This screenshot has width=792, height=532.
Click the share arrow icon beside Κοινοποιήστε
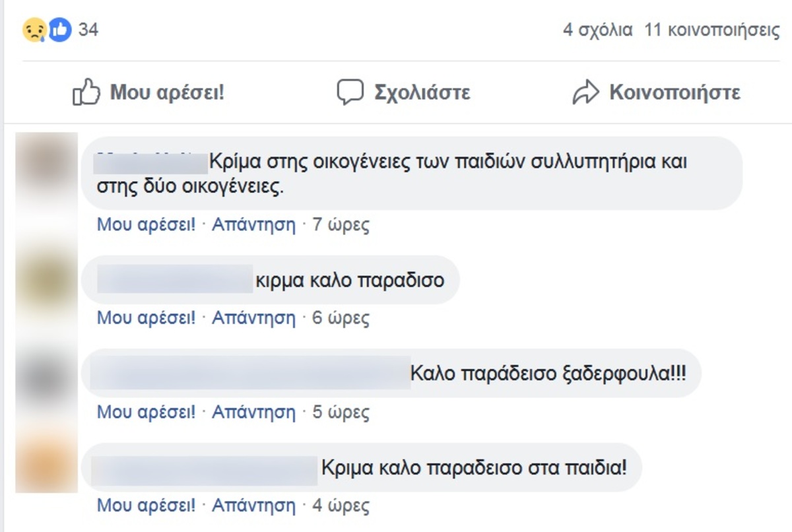(585, 93)
